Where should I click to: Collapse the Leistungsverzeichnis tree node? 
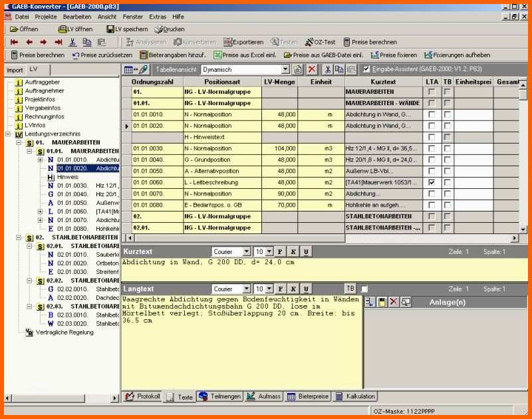(8, 134)
